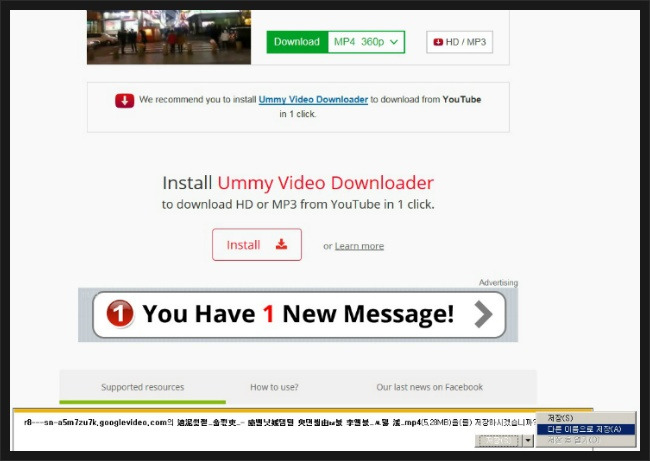
Task: Switch to Our last news on Facebook tab
Action: coord(429,387)
